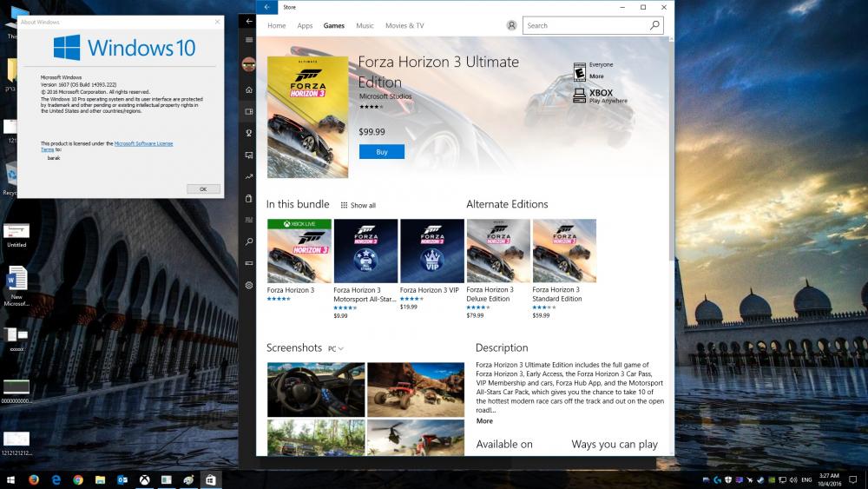Screen dimensions: 868x489
Task: Click the volume speaker tray icon
Action: [x=793, y=480]
